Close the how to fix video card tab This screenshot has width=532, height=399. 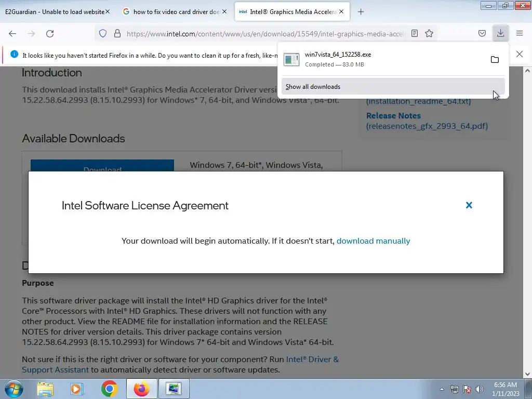(x=224, y=11)
